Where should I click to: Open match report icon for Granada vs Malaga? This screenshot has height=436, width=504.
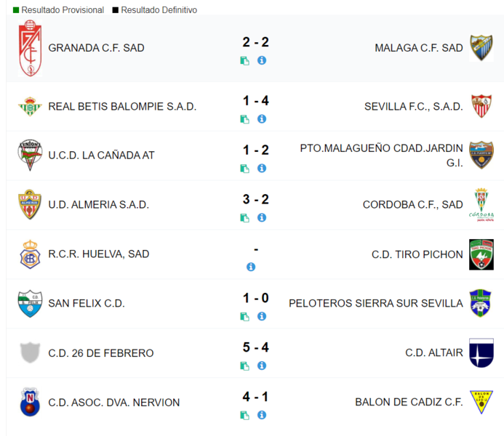[x=244, y=61]
